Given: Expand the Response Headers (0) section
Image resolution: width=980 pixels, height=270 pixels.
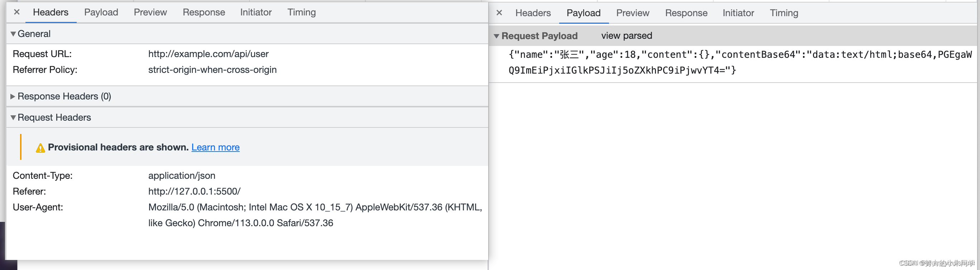Looking at the screenshot, I should pos(13,96).
